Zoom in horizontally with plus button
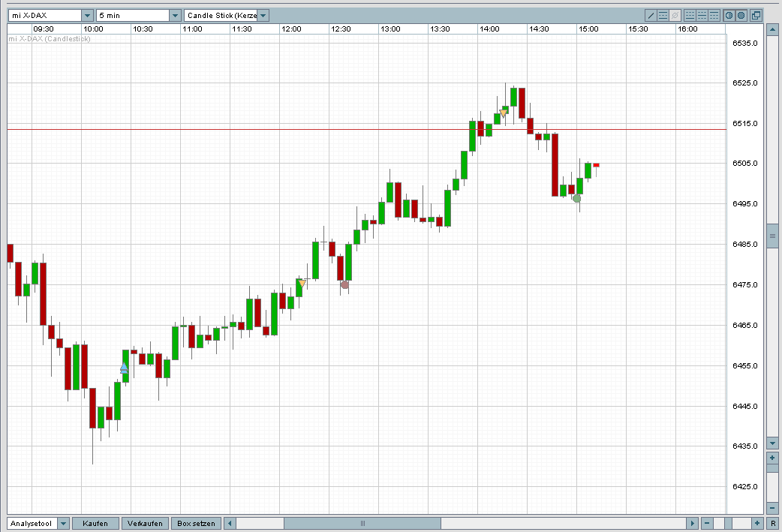The width and height of the screenshot is (782, 532). 757,523
